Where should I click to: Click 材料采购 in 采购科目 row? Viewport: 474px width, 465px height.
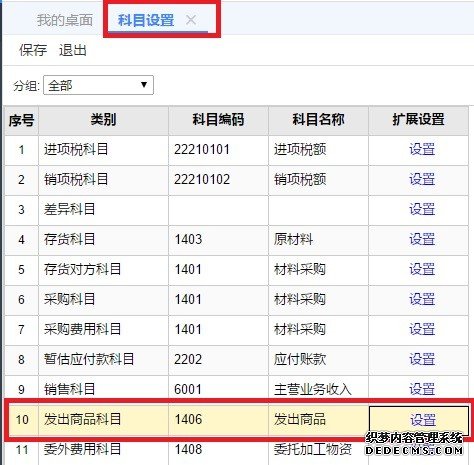(x=318, y=300)
